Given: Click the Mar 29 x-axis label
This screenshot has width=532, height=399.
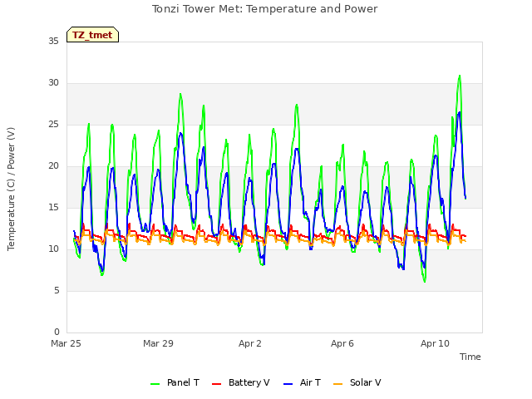Looking at the screenshot, I should click(158, 343).
